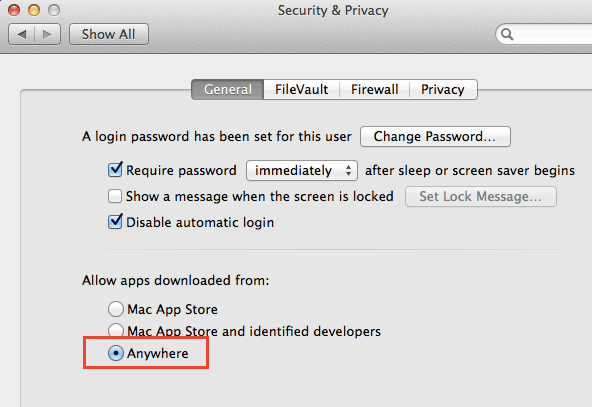Select the Anywhere radio button

tap(116, 353)
